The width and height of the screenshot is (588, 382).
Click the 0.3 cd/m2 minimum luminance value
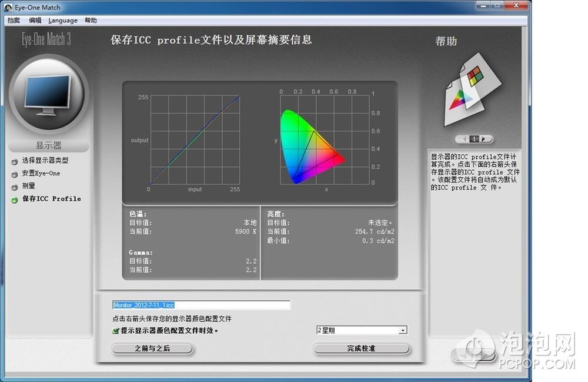coord(378,241)
